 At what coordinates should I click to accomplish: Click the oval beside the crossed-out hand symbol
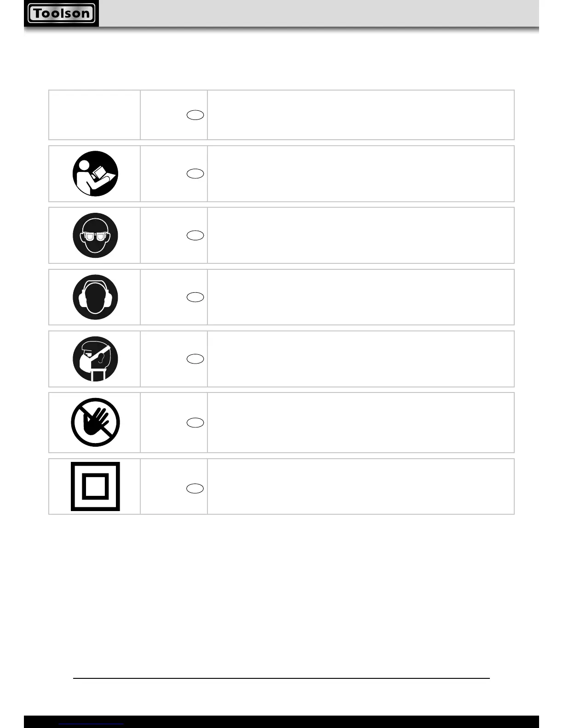195,423
